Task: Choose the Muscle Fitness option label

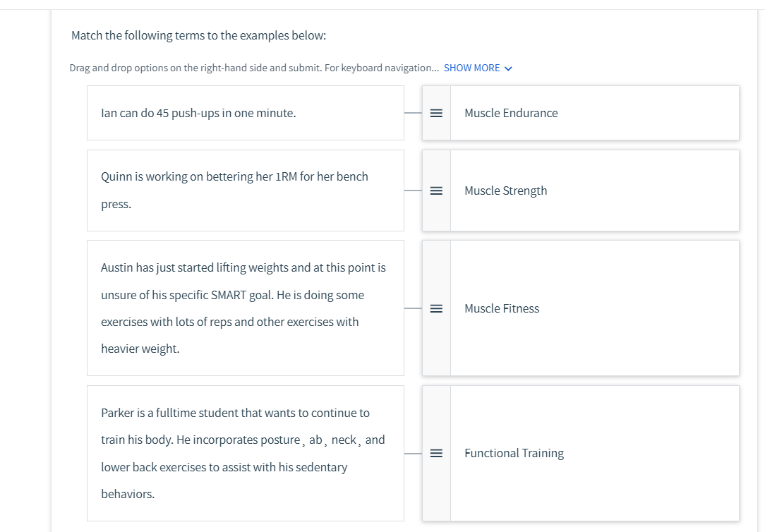Action: pyautogui.click(x=502, y=308)
